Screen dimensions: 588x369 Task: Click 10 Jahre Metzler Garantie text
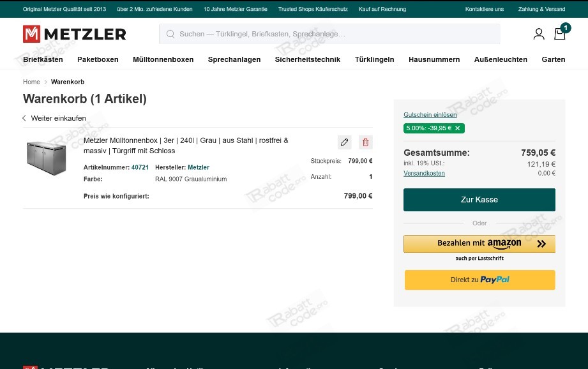(x=236, y=9)
